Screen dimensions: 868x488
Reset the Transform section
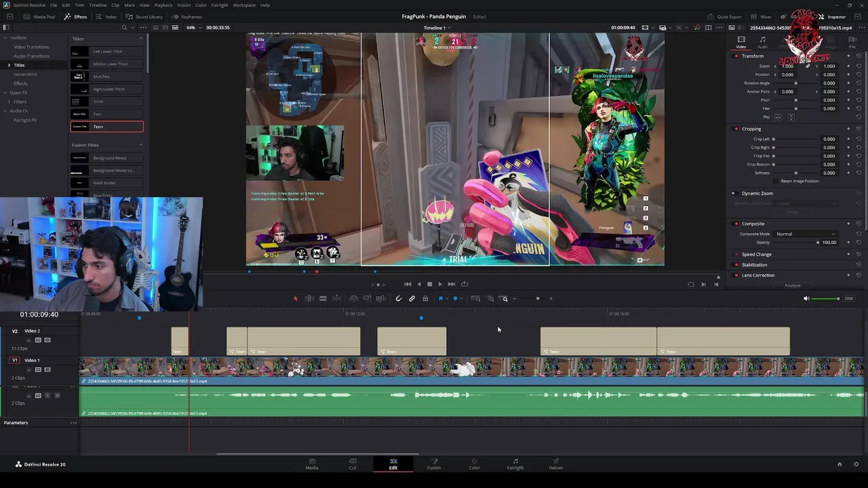click(x=859, y=56)
